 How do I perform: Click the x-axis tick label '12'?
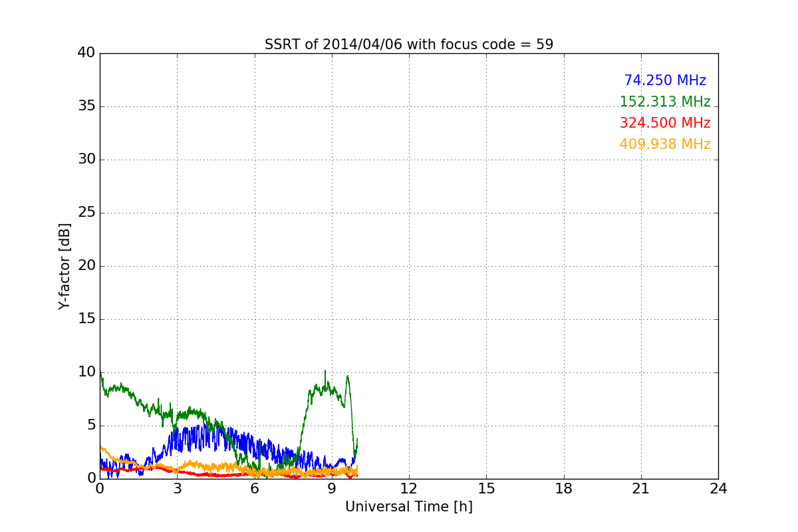[x=409, y=488]
